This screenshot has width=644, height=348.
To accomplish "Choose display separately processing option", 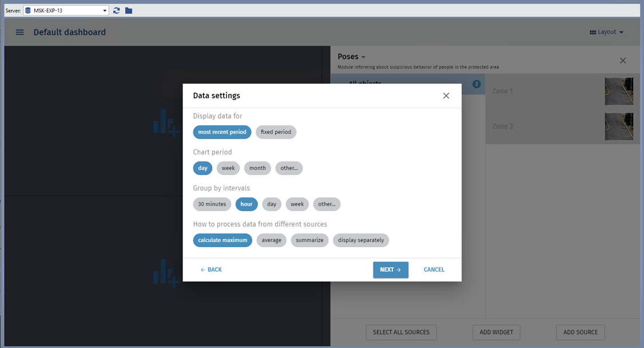I will click(x=360, y=240).
